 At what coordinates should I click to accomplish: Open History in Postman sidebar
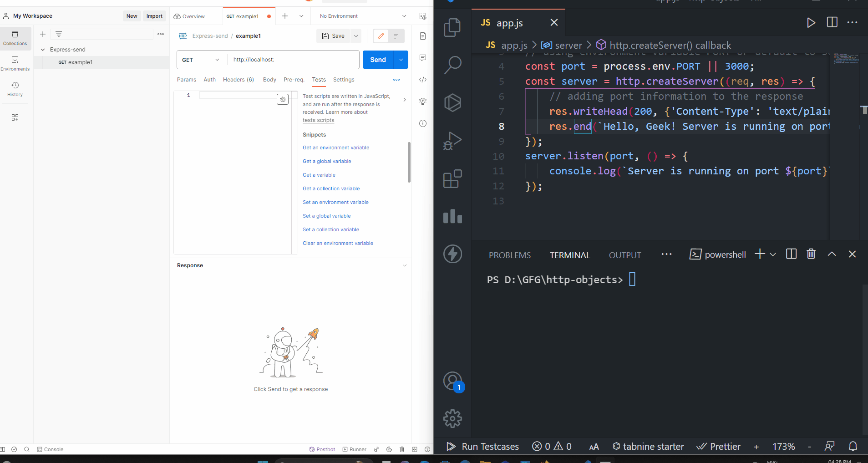pos(15,89)
